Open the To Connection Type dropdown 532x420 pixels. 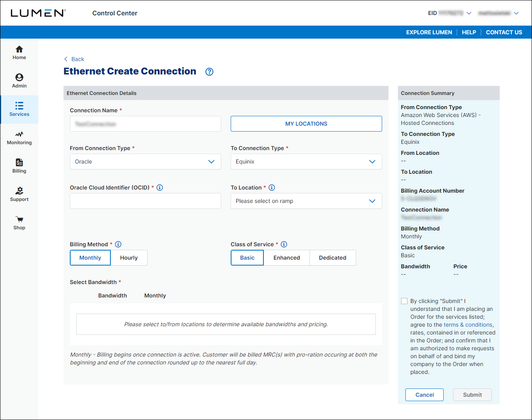[x=306, y=162]
